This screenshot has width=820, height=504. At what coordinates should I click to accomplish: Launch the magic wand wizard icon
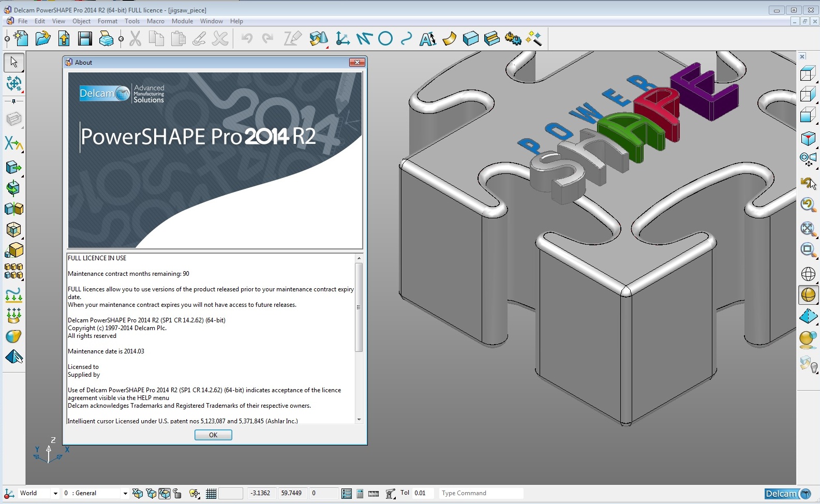coord(534,38)
